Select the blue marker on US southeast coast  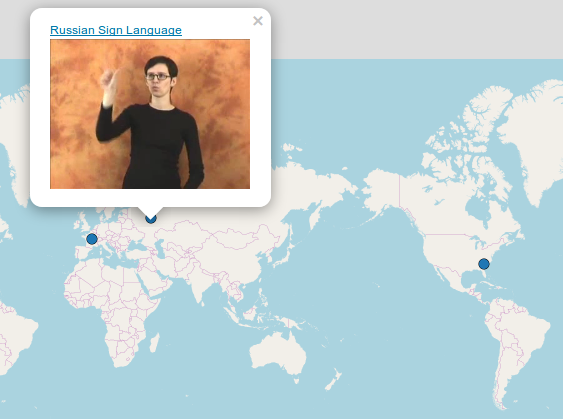(484, 264)
